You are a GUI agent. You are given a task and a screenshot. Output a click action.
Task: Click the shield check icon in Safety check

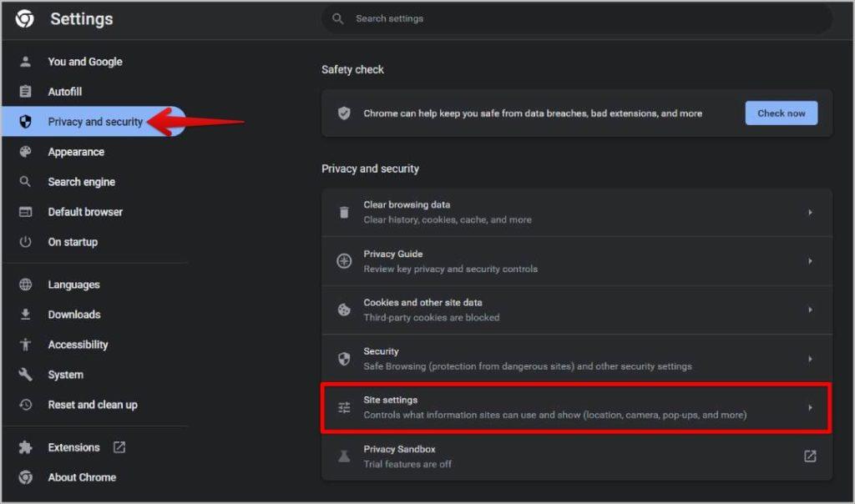click(x=343, y=113)
